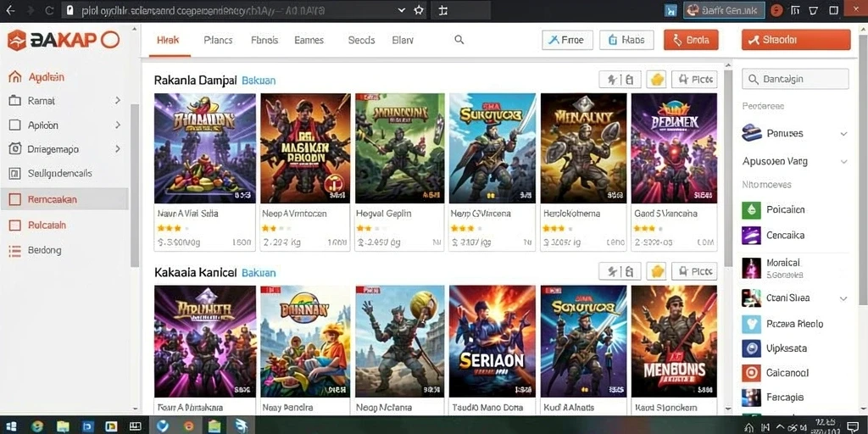Click the yellow badge button in Rakanla Dampal row

coord(656,80)
